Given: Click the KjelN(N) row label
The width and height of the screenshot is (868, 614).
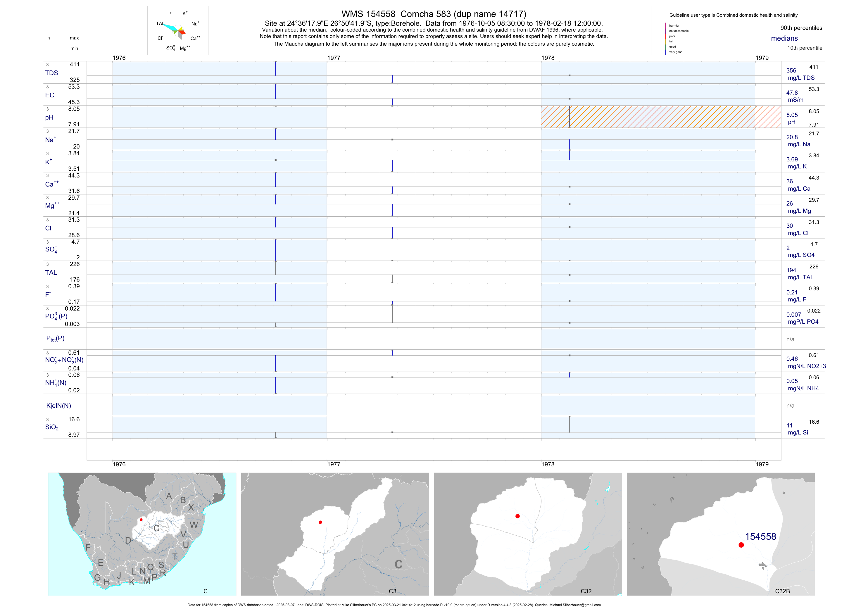Looking at the screenshot, I should click(58, 406).
